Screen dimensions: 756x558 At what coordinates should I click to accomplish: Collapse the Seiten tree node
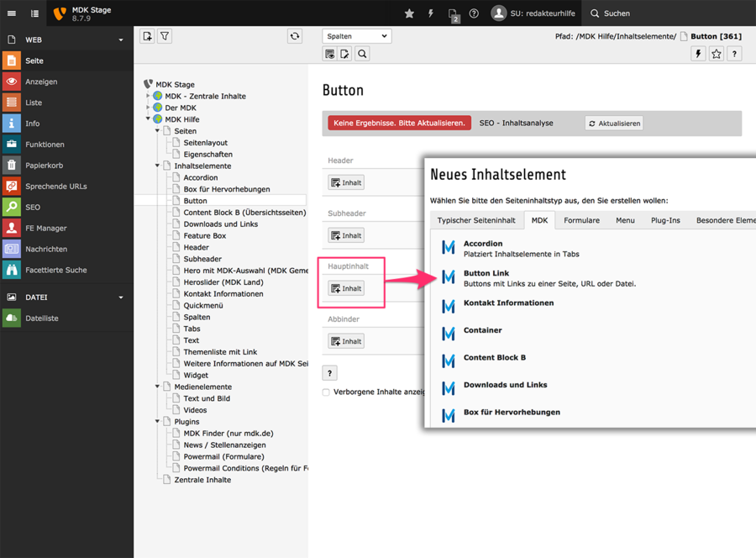pos(157,131)
